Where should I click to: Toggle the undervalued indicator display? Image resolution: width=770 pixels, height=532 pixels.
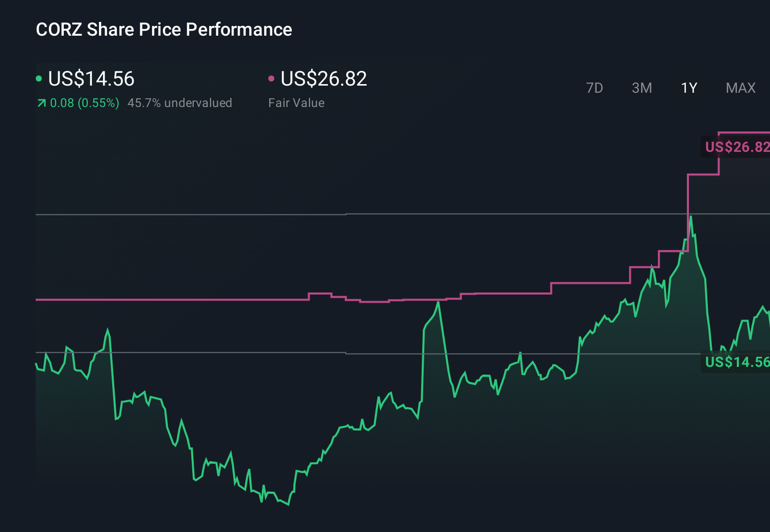pos(181,102)
